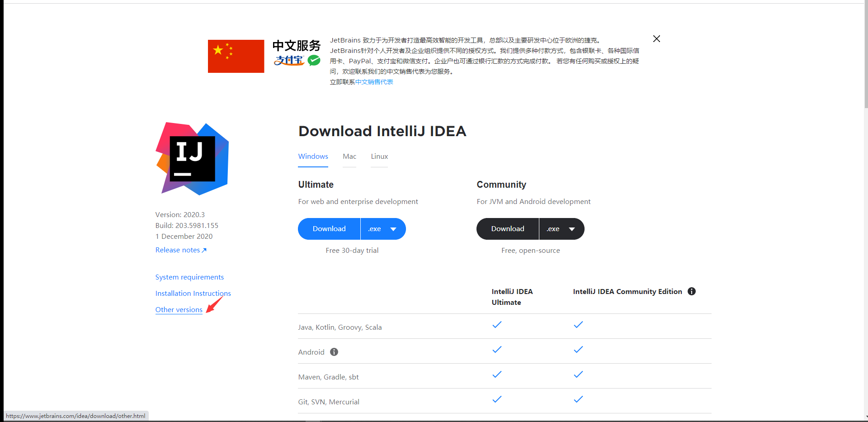Click 'IntelliJ IDEA Community Edition' column header
868x422 pixels.
pyautogui.click(x=627, y=292)
